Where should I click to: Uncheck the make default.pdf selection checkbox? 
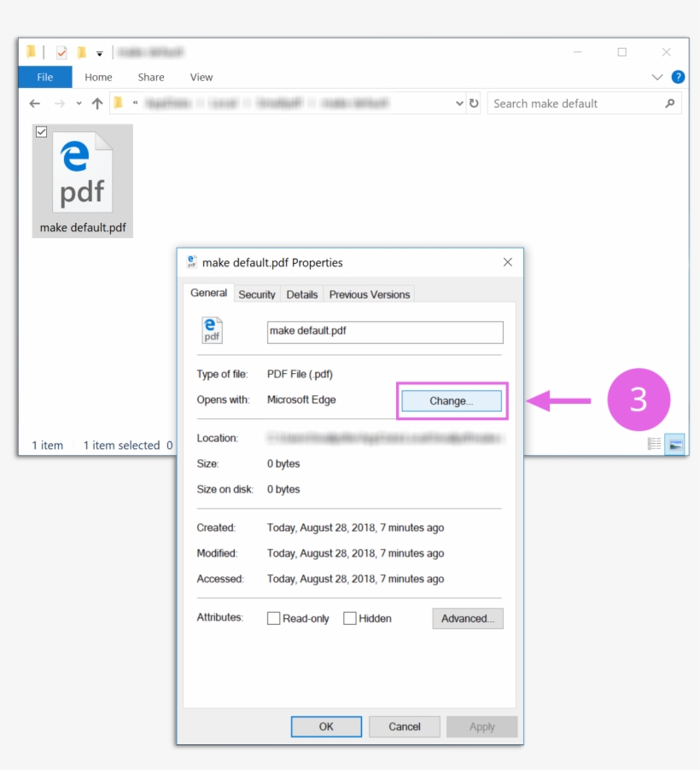[41, 132]
